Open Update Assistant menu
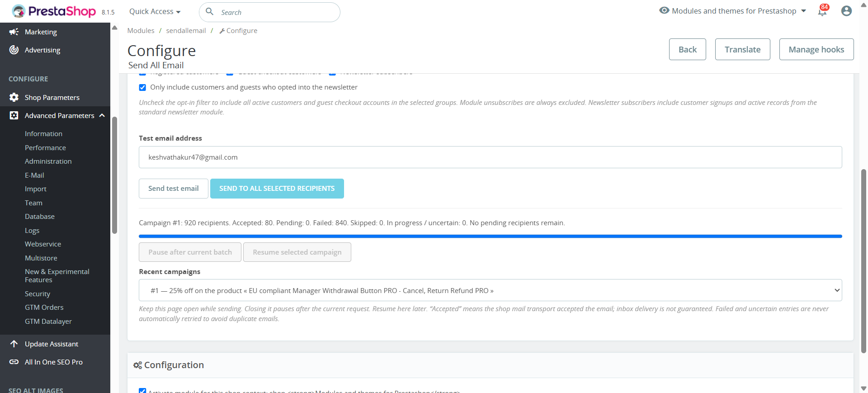Image resolution: width=868 pixels, height=393 pixels. pyautogui.click(x=52, y=344)
